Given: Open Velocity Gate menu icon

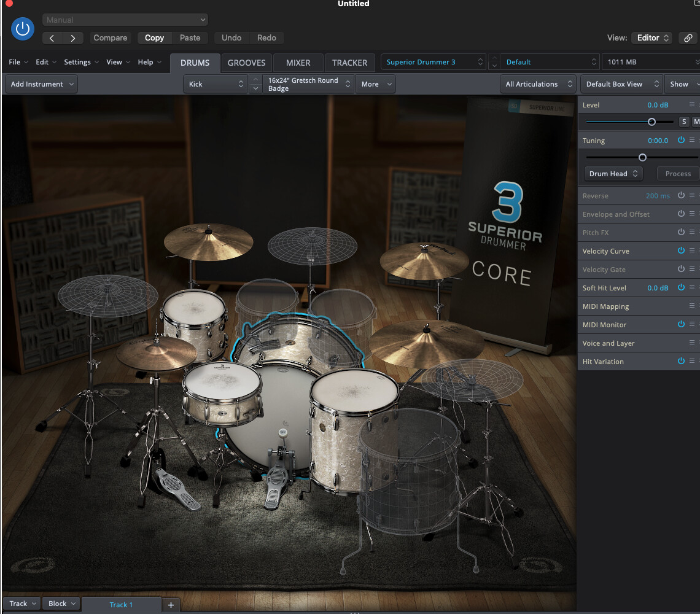Looking at the screenshot, I should (x=691, y=269).
